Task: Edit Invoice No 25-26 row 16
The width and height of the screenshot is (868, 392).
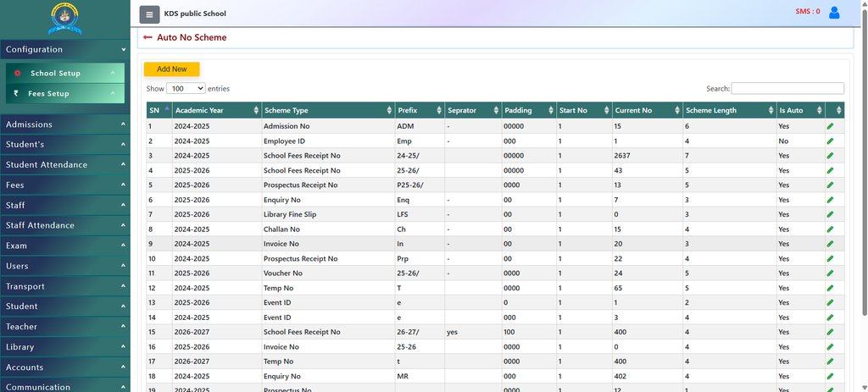Action: tap(830, 347)
